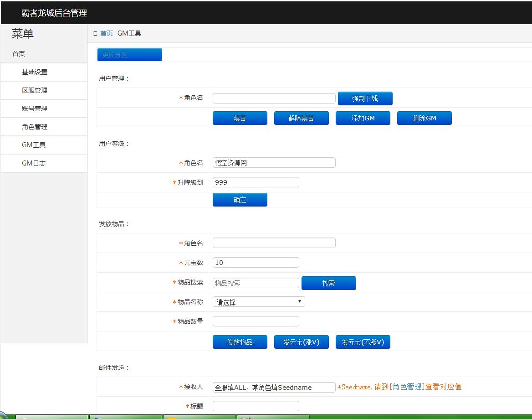This screenshot has width=532, height=419.
Task: Select GM日志 in the sidebar
Action: (34, 163)
